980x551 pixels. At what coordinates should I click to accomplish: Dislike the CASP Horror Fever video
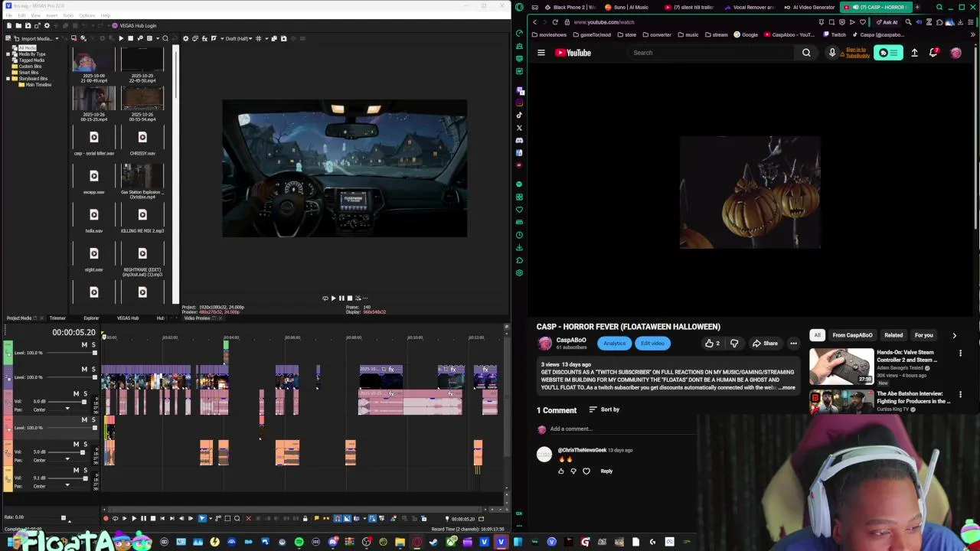734,344
